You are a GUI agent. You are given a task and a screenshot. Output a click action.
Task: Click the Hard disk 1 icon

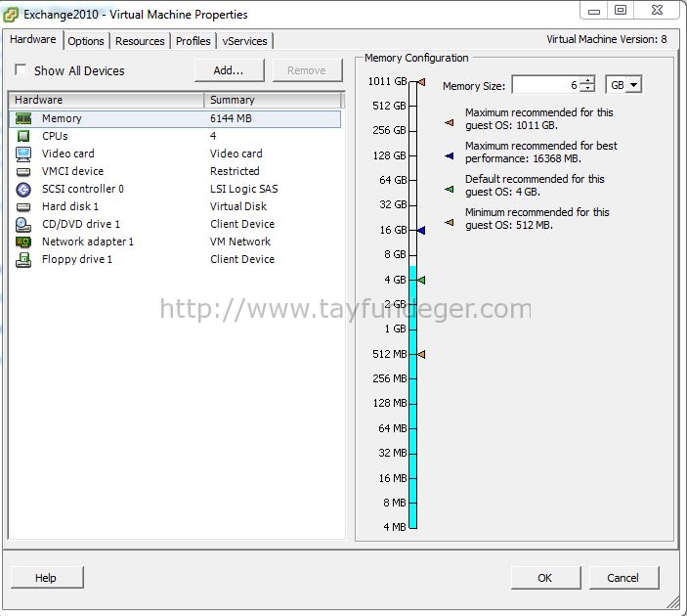pos(23,206)
